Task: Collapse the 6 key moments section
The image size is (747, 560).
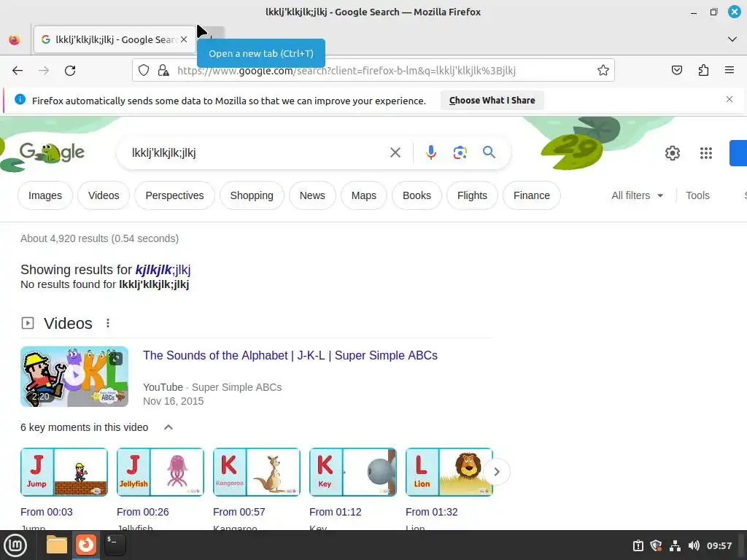Action: pos(169,427)
